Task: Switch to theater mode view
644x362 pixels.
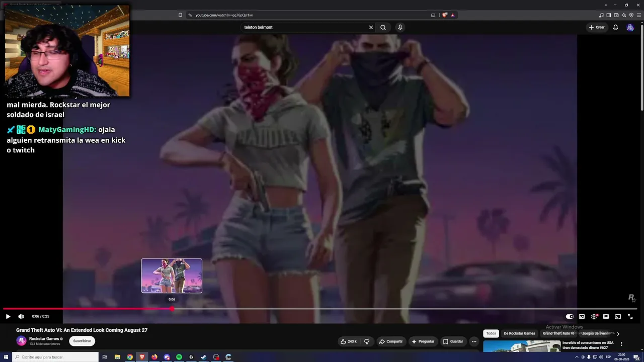Action: pyautogui.click(x=606, y=316)
